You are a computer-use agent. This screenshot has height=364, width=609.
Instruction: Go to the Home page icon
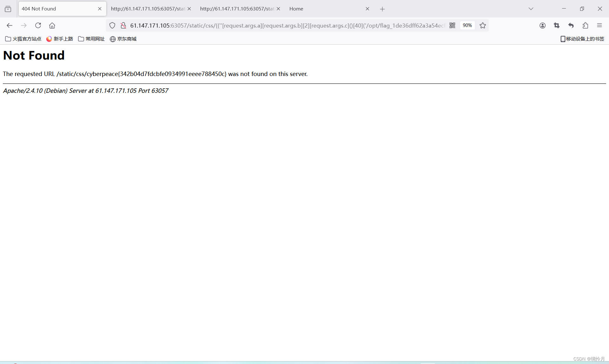pyautogui.click(x=52, y=25)
